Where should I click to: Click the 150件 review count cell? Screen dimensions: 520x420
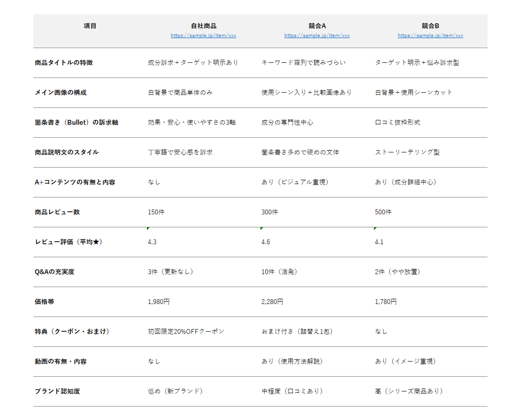156,212
